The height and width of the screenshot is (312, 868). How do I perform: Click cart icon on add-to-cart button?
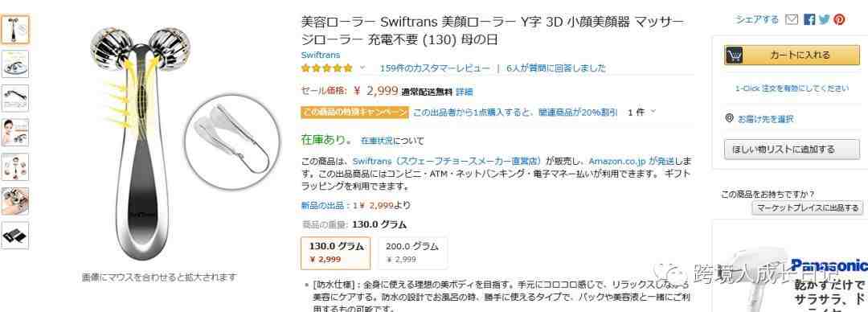click(734, 55)
